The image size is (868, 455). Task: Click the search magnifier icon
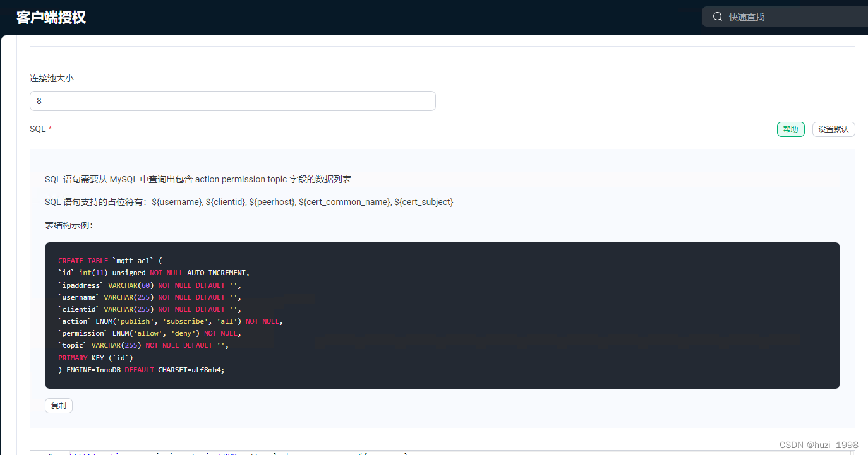point(718,17)
